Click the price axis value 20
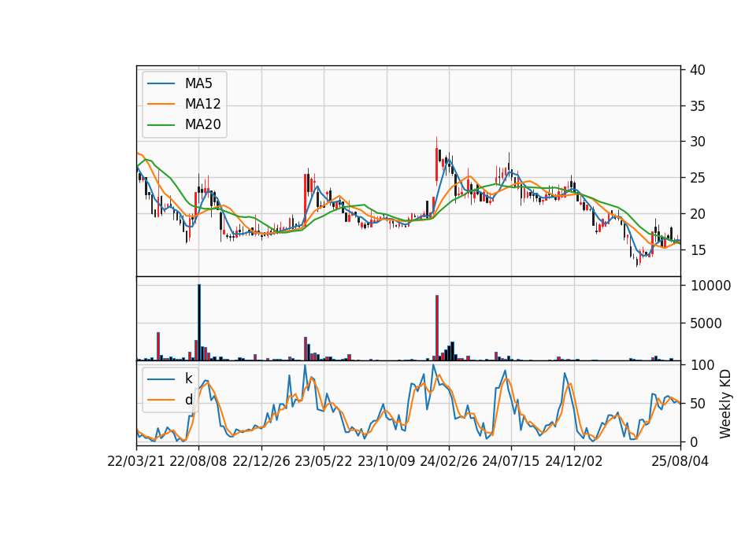Screen dimensions: 756x543 point(698,214)
